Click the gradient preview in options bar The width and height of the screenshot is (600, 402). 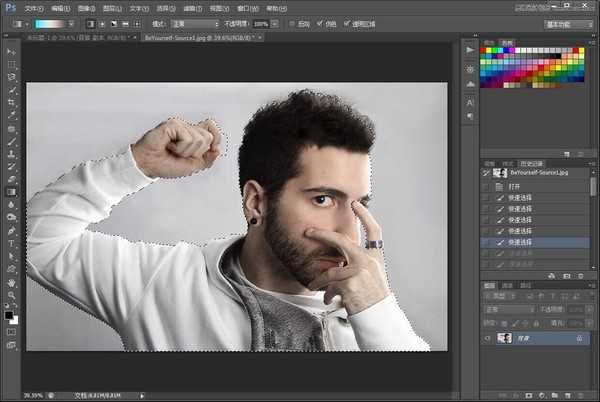coord(50,22)
